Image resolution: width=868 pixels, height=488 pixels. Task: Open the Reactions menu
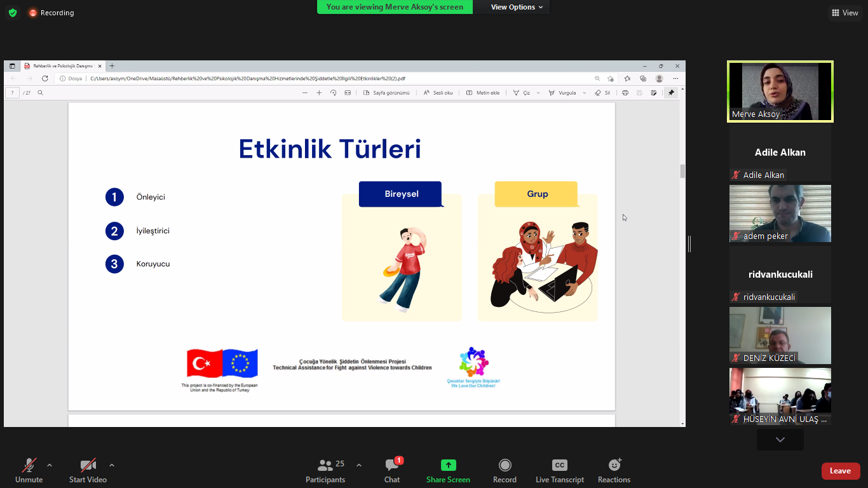tap(614, 466)
